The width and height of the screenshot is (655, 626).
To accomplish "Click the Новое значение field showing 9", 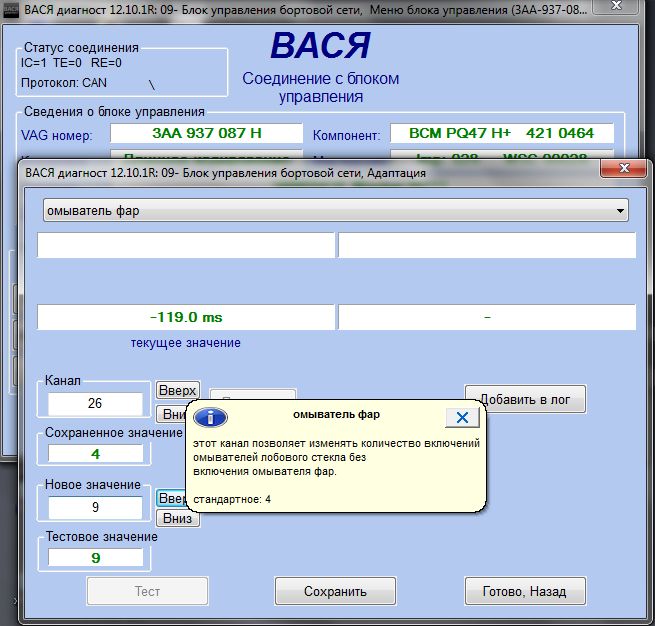I will click(95, 507).
